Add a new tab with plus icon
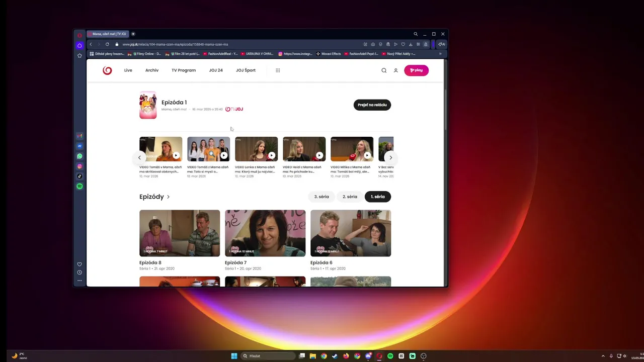This screenshot has width=644, height=362. [133, 34]
